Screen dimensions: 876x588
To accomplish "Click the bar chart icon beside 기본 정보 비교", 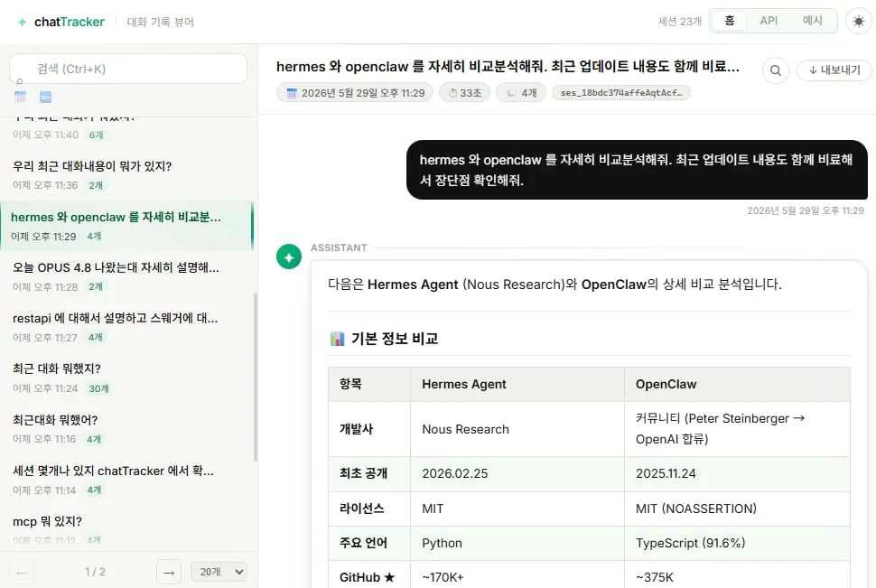I will click(x=338, y=339).
